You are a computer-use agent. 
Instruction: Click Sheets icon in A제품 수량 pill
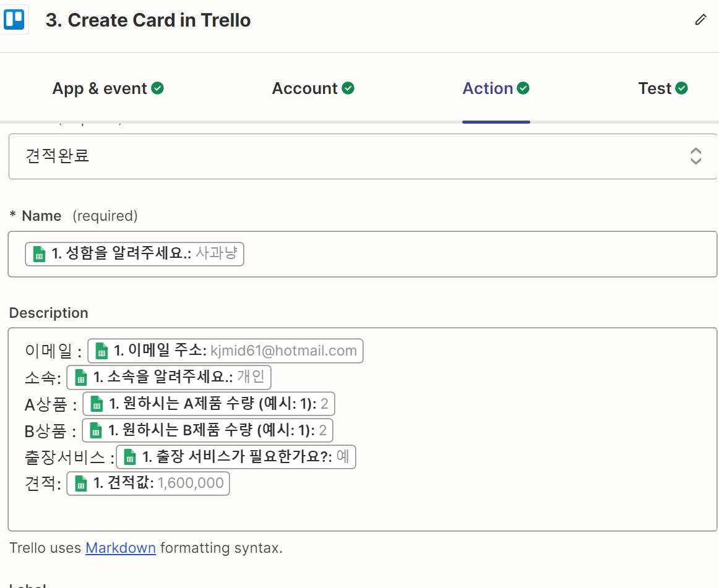point(97,404)
